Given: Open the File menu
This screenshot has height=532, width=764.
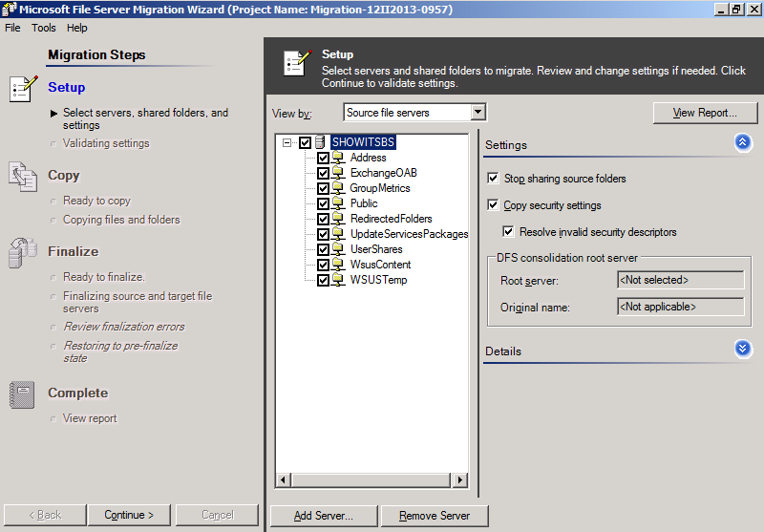Looking at the screenshot, I should coord(12,28).
